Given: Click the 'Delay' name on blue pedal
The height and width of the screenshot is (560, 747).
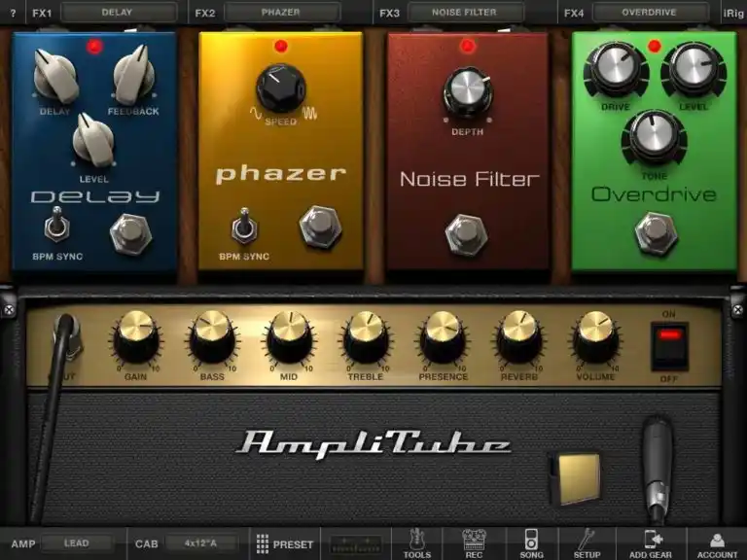Looking at the screenshot, I should click(x=94, y=196).
